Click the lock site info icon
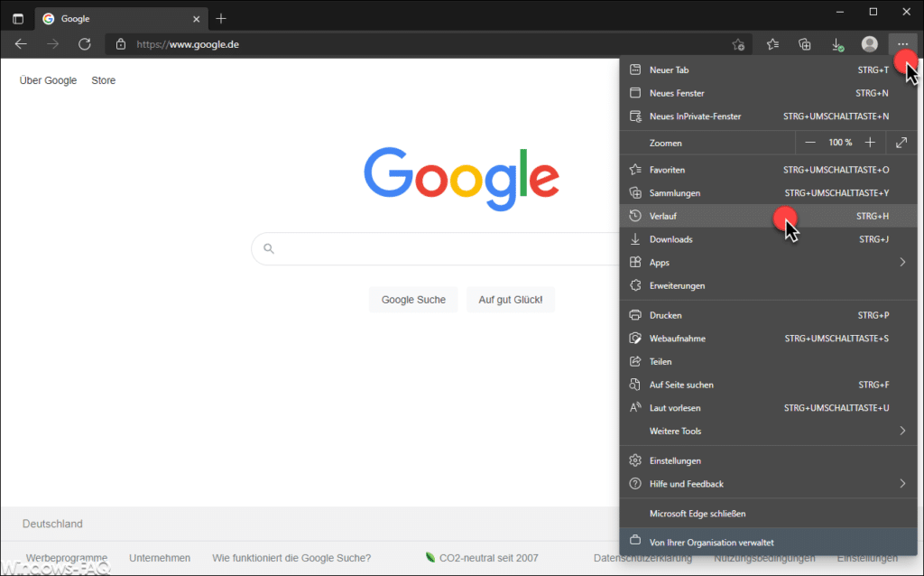924x576 pixels. (x=121, y=44)
